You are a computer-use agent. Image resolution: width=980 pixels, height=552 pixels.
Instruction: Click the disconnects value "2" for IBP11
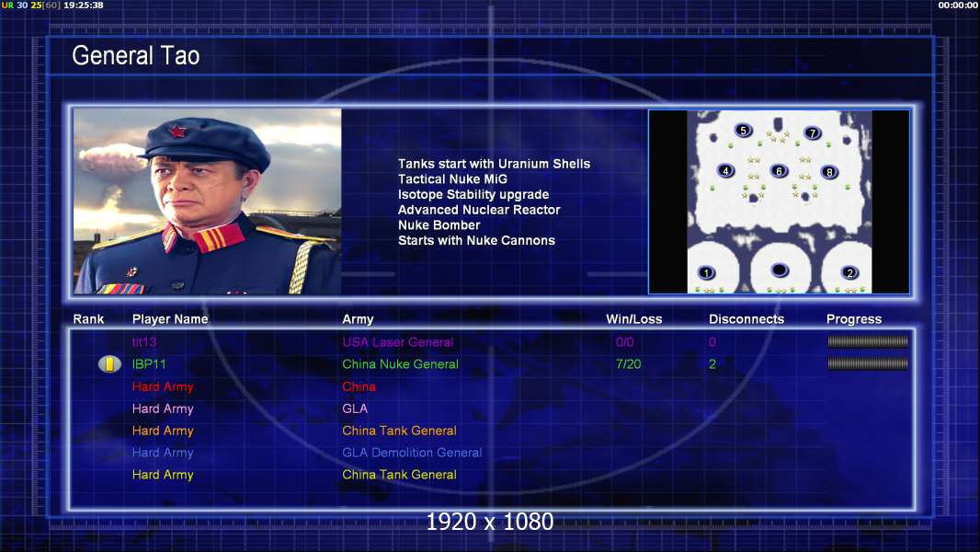coord(712,363)
